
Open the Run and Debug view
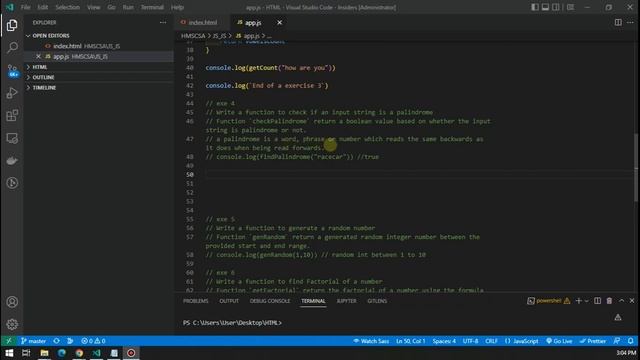tap(12, 93)
